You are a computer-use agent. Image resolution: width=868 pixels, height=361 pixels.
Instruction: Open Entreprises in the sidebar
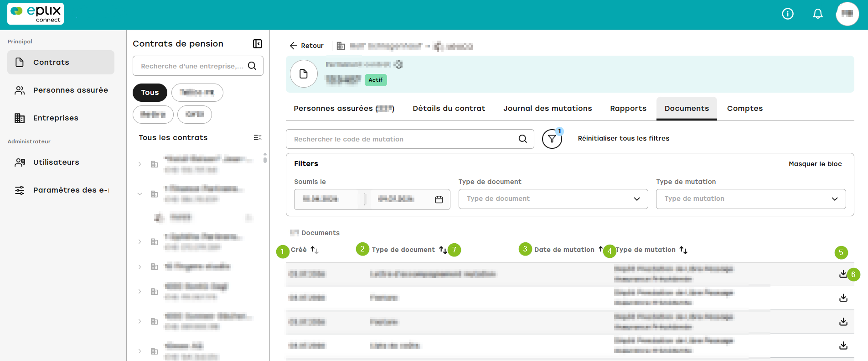(61, 118)
